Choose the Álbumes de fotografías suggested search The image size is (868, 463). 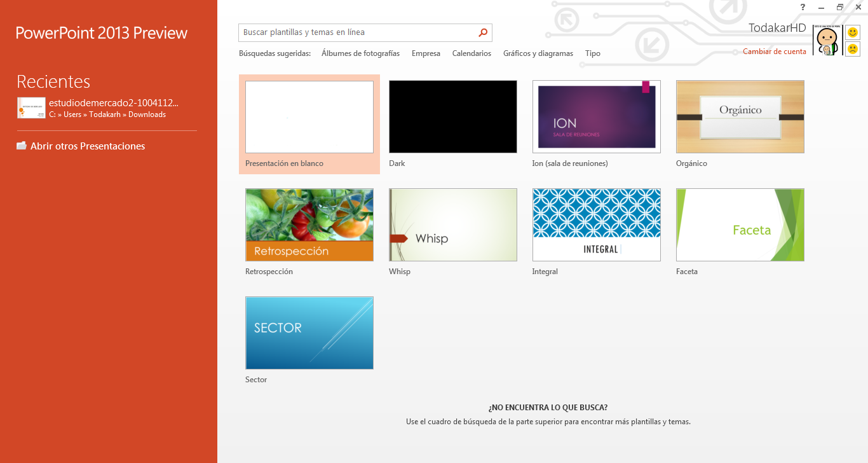tap(360, 53)
